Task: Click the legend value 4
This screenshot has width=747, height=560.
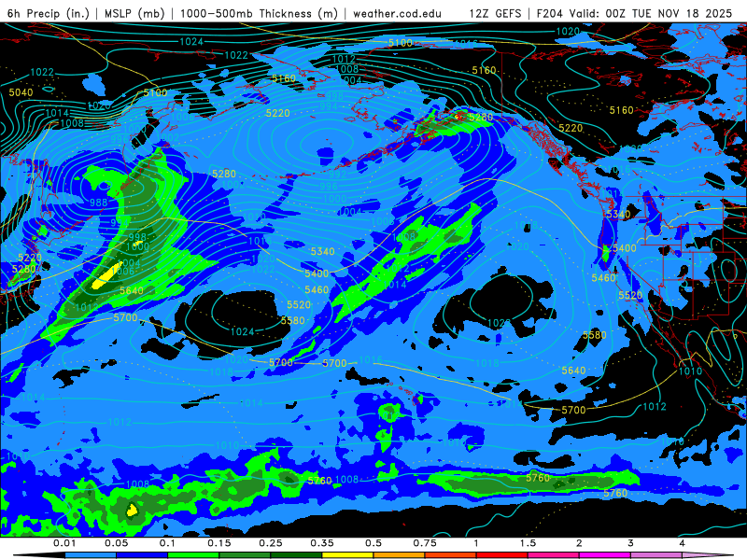Action: pyautogui.click(x=682, y=543)
